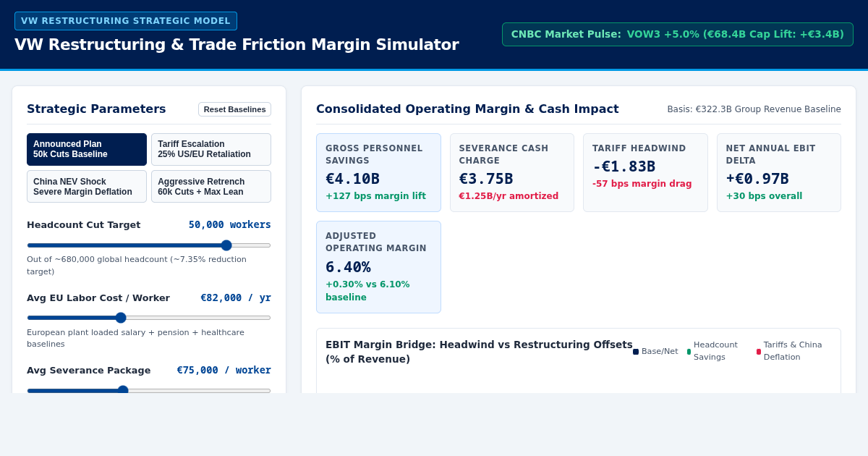868x456 pixels.
Task: Click the CNBC Market Pulse ticker badge
Action: (x=678, y=34)
